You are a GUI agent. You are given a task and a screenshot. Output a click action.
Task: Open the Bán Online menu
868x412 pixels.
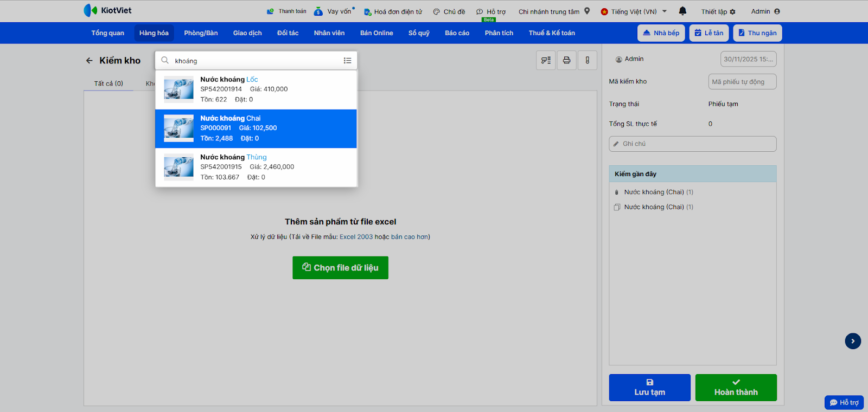376,33
